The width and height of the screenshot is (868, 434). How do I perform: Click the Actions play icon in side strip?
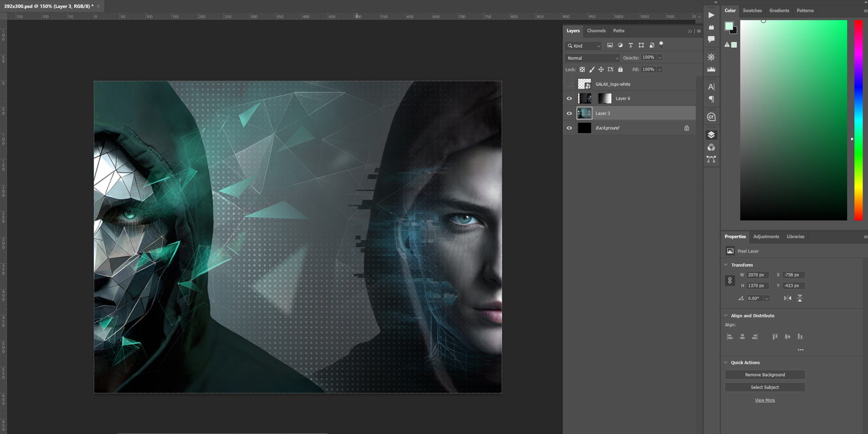click(711, 15)
